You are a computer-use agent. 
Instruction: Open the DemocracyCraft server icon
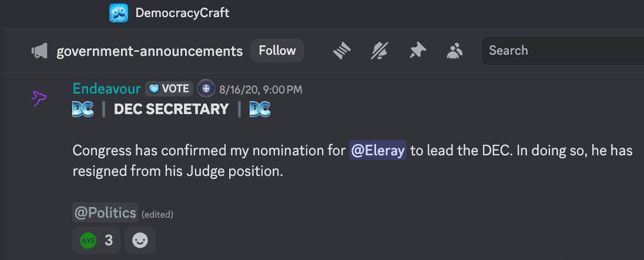coord(119,13)
